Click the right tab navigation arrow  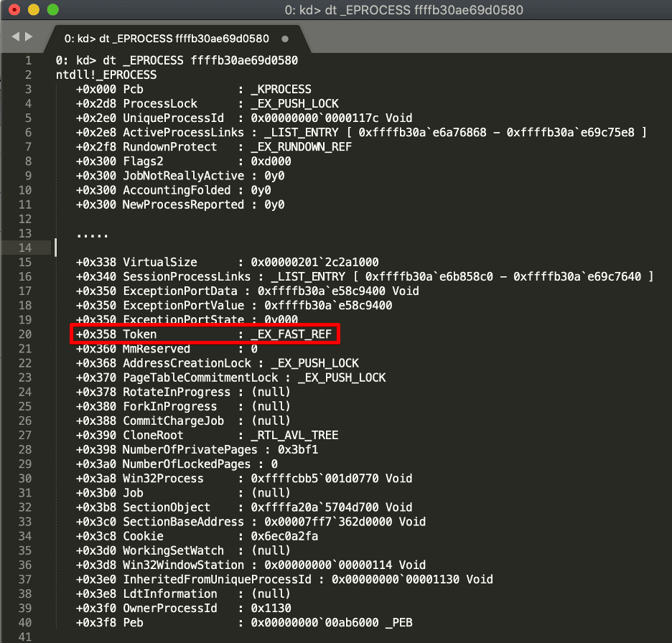[29, 37]
